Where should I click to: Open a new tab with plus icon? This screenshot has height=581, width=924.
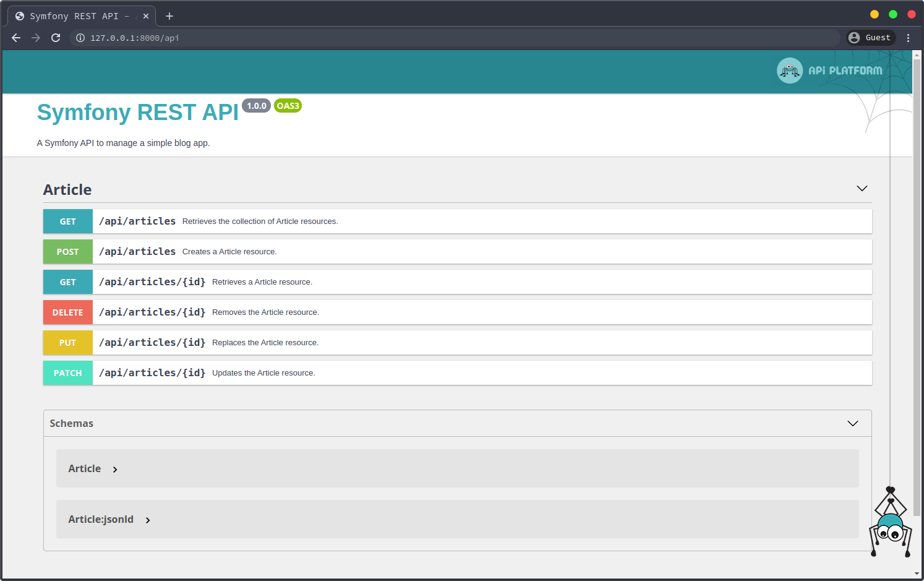[169, 16]
